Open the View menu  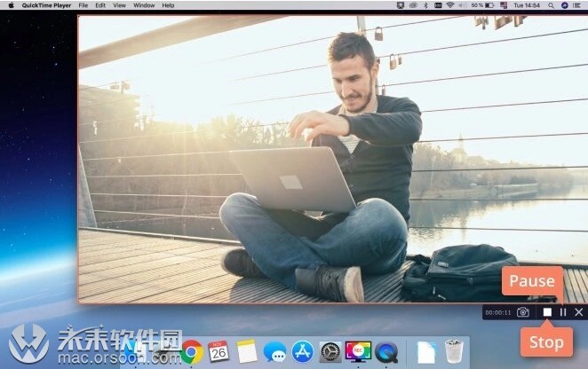119,5
